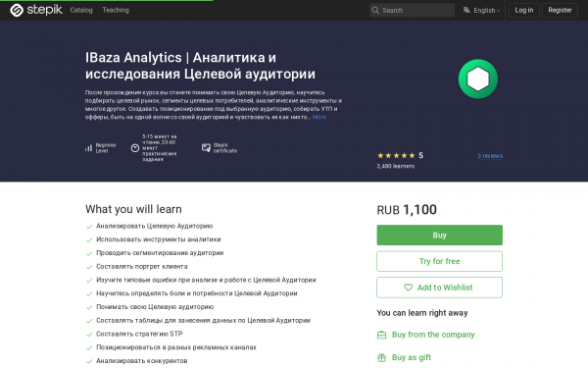The width and height of the screenshot is (588, 368).
Task: Open the Catalog menu
Action: click(81, 10)
